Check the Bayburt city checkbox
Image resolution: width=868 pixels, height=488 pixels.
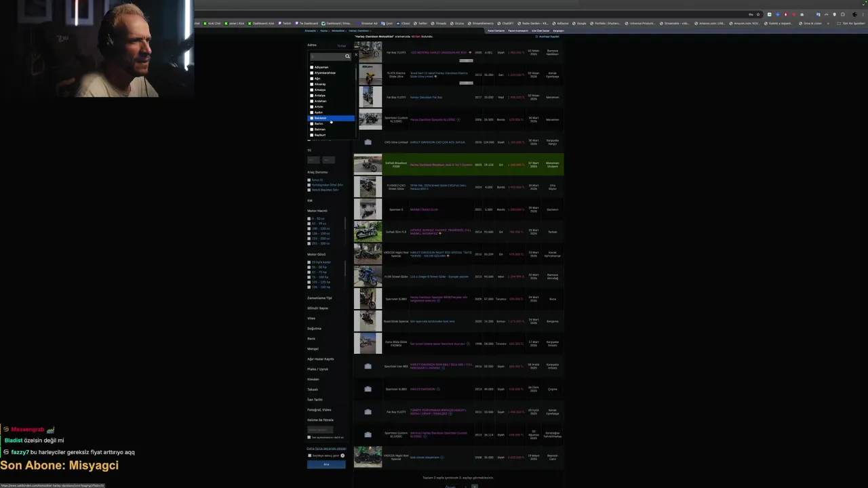(x=312, y=135)
